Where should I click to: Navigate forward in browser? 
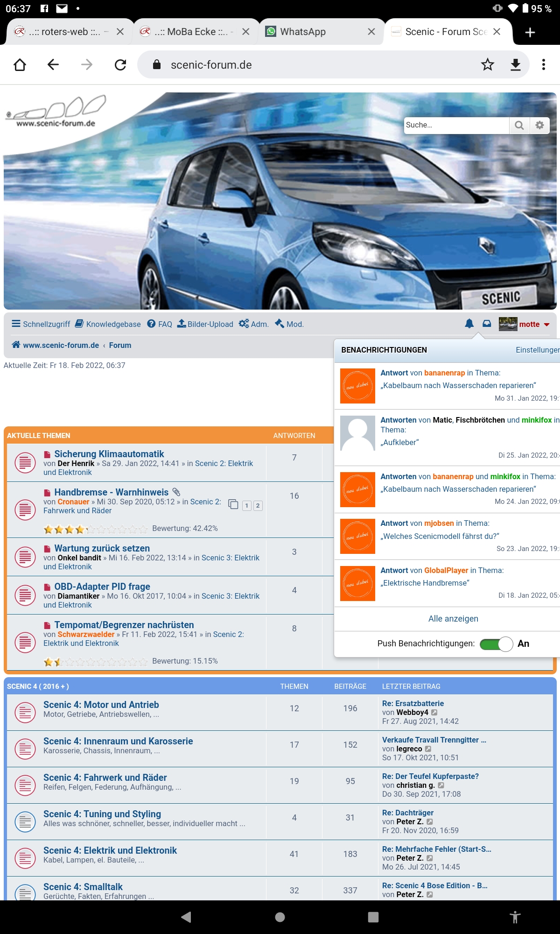[x=87, y=64]
